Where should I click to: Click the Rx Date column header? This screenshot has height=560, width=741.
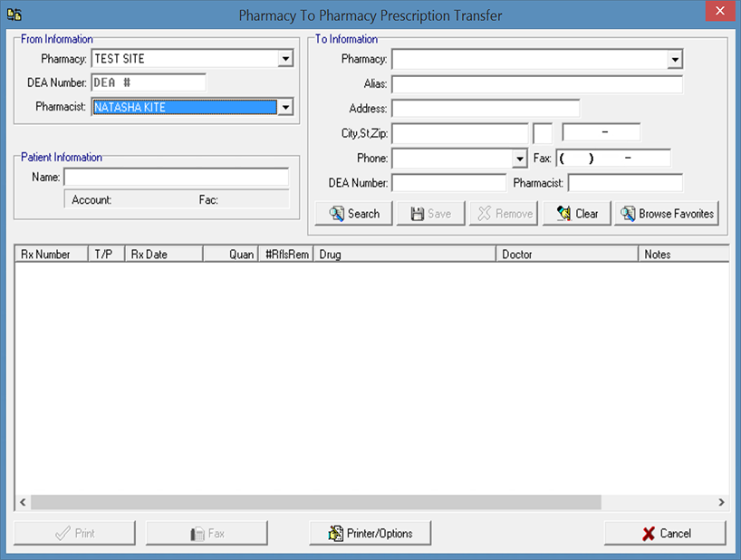163,255
